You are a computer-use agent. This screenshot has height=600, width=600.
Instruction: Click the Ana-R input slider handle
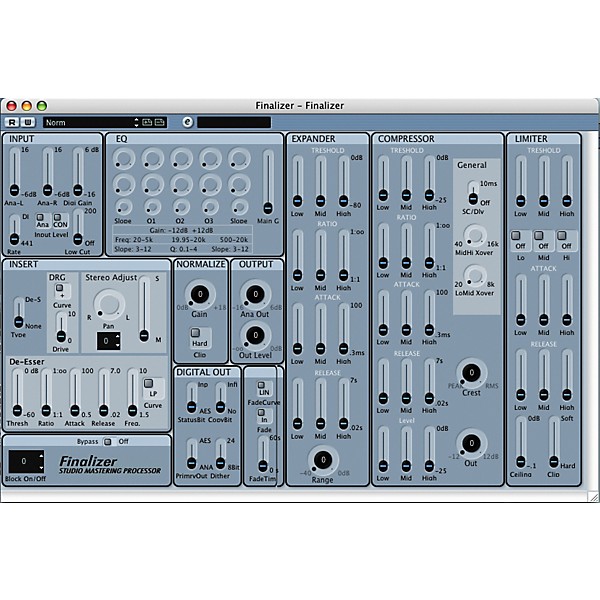[x=47, y=189]
